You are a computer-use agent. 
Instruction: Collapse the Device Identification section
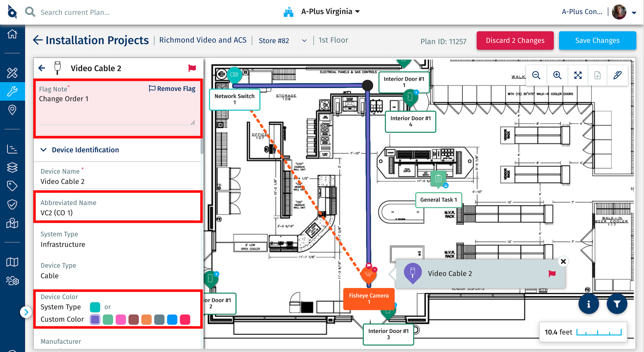click(43, 150)
